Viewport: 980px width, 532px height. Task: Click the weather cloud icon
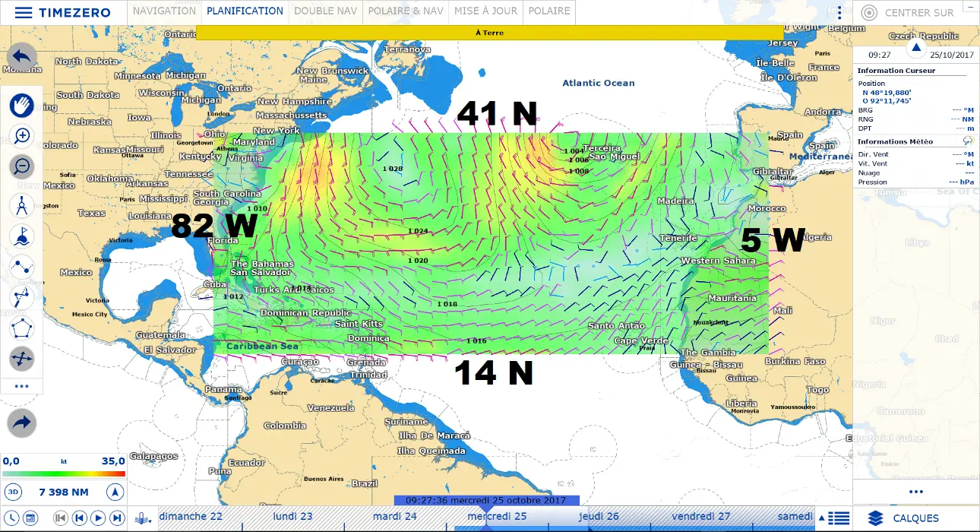coord(968,141)
